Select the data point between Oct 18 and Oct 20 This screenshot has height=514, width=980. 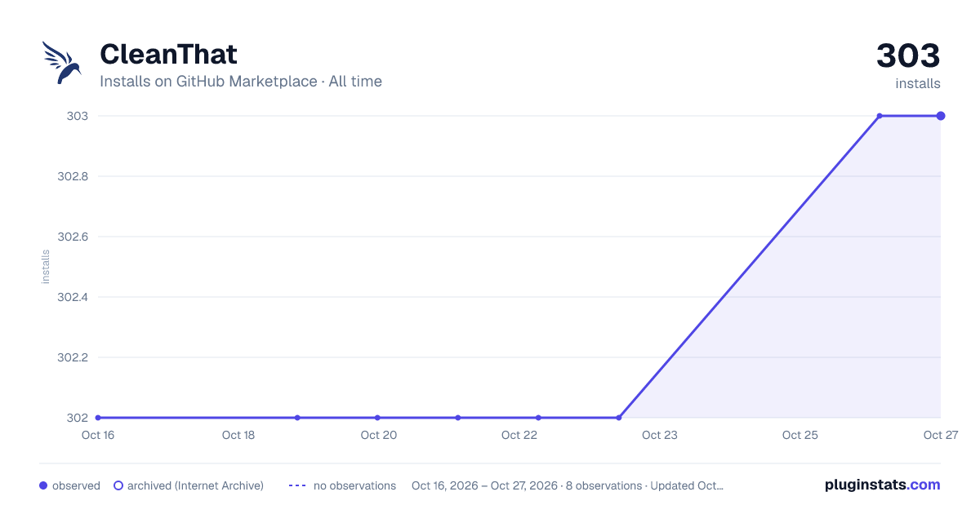point(297,418)
